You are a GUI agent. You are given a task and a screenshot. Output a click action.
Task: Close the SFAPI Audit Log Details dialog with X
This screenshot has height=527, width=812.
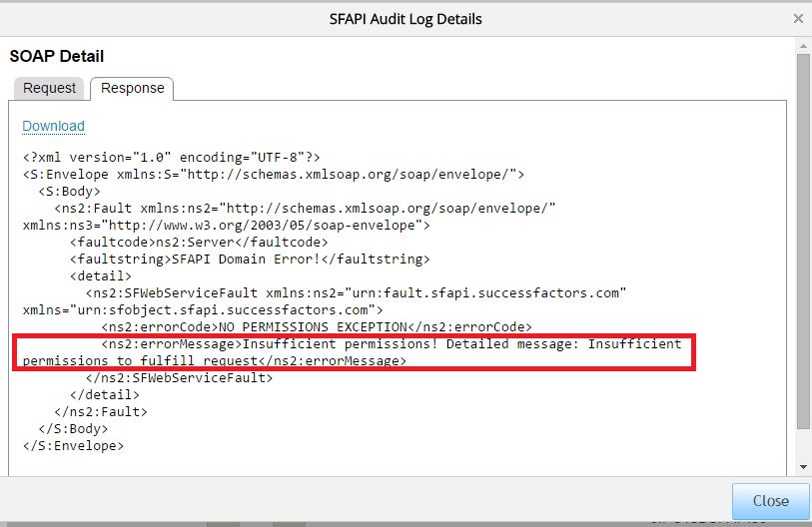click(798, 19)
